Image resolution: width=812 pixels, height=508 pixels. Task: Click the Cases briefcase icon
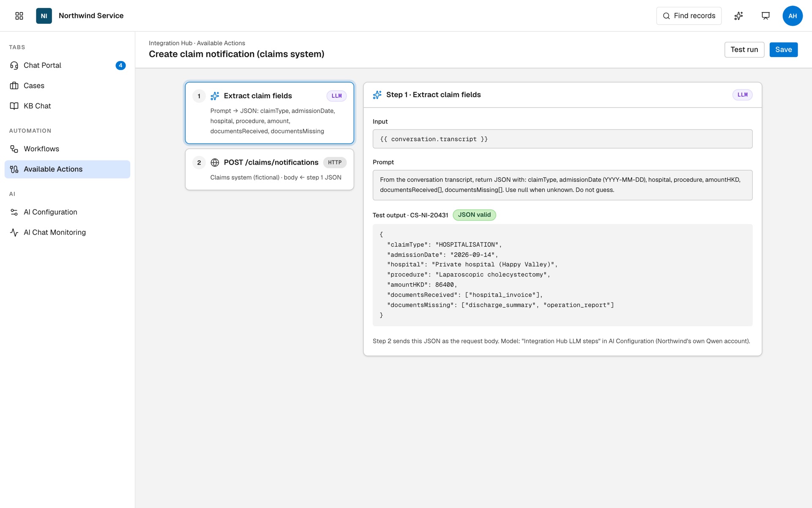14,86
